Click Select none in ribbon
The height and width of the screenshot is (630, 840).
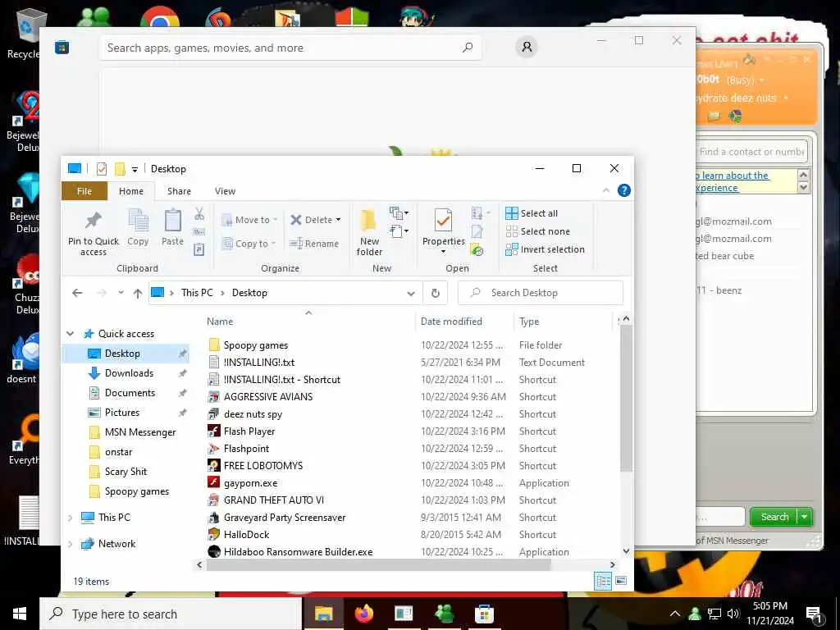point(538,231)
